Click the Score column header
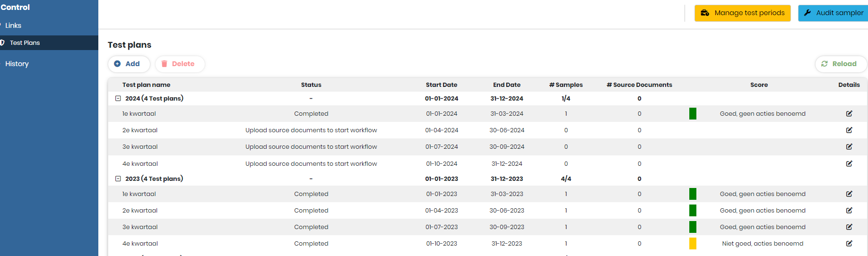 [x=759, y=85]
